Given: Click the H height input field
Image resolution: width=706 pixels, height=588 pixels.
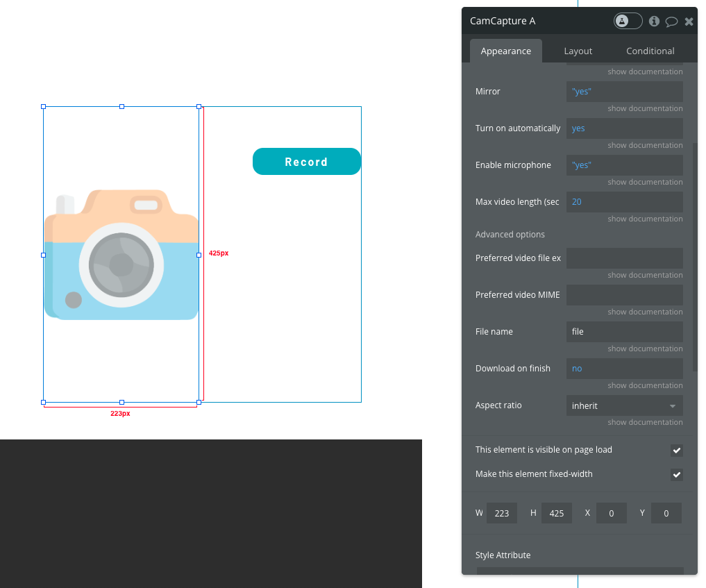Looking at the screenshot, I should [557, 513].
